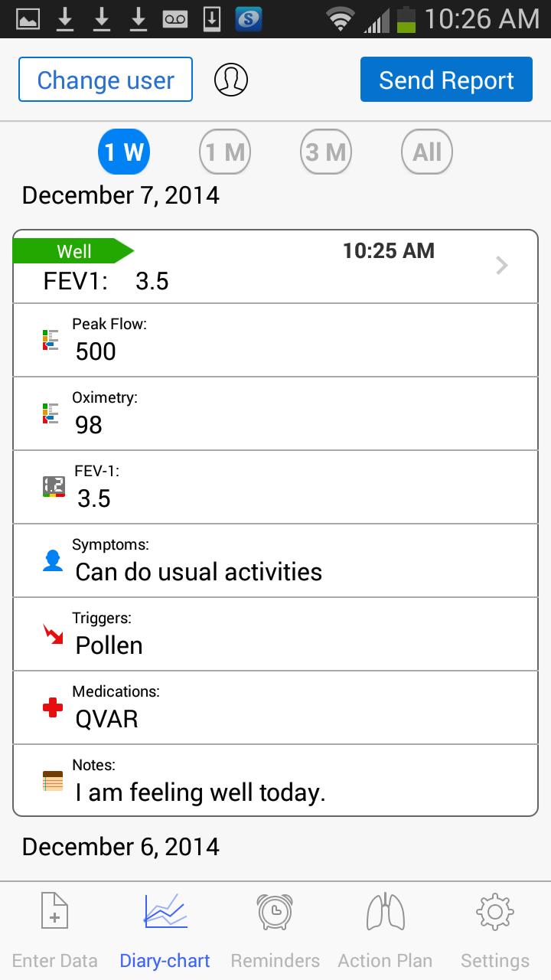Viewport: 551px width, 980px height.
Task: Click the green Well status banner
Action: (x=74, y=250)
